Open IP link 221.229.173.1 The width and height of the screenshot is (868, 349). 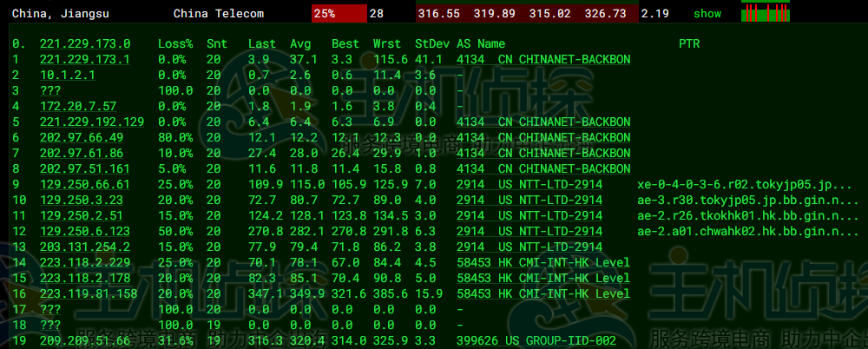tap(85, 59)
